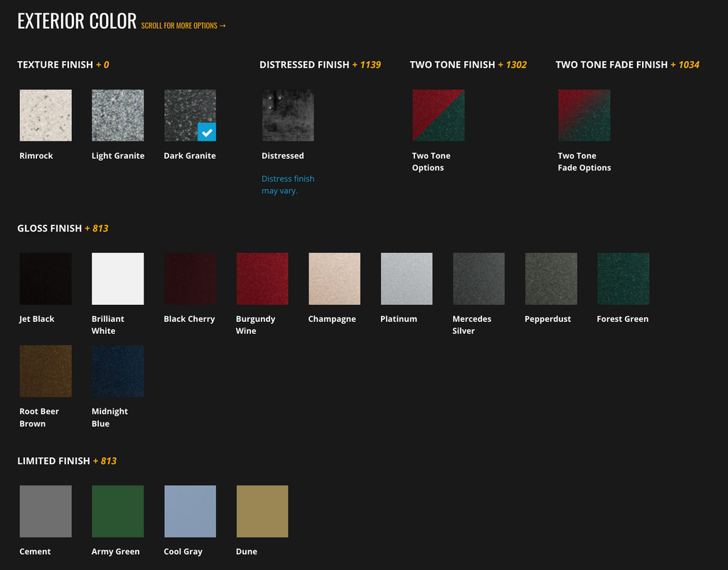Choose the Light Granite texture finish
This screenshot has height=570, width=728.
tap(117, 115)
